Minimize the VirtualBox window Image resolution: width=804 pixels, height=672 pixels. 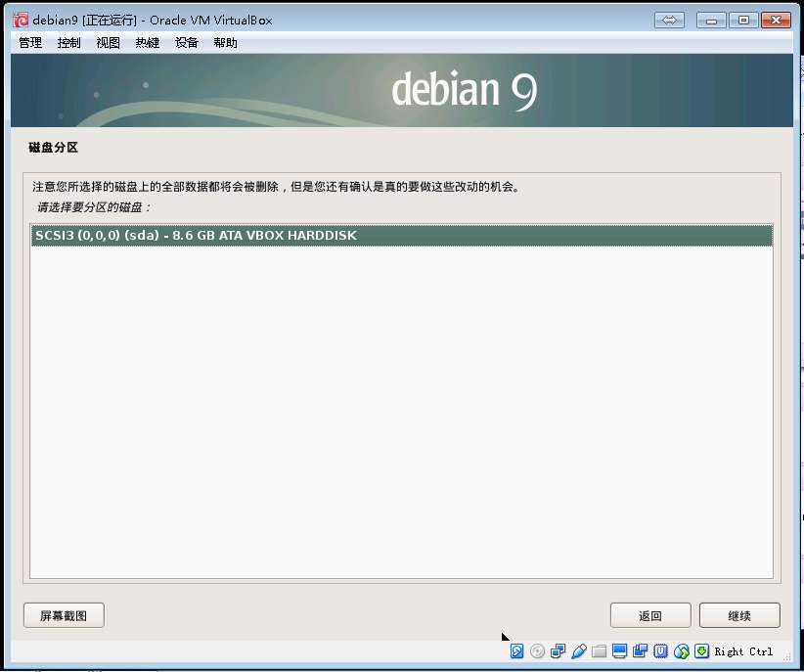711,20
